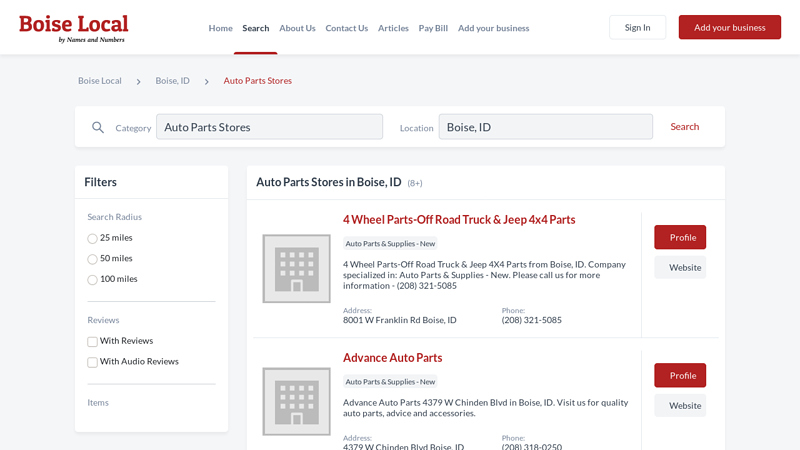800x450 pixels.
Task: Open the Advance Auto Parts building thumbnail
Action: point(296,402)
